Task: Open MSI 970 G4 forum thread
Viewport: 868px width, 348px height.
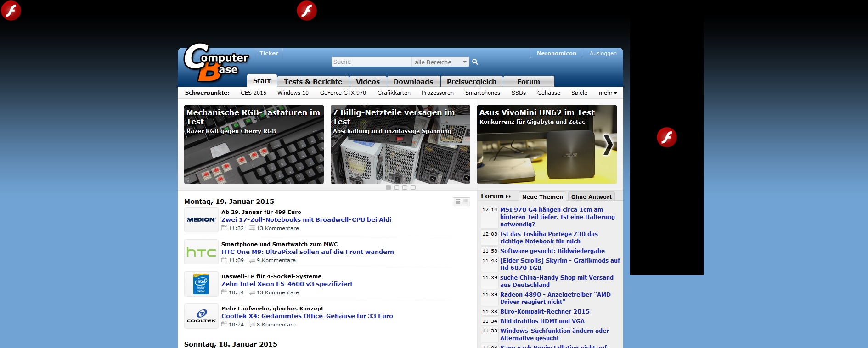Action: pos(558,217)
